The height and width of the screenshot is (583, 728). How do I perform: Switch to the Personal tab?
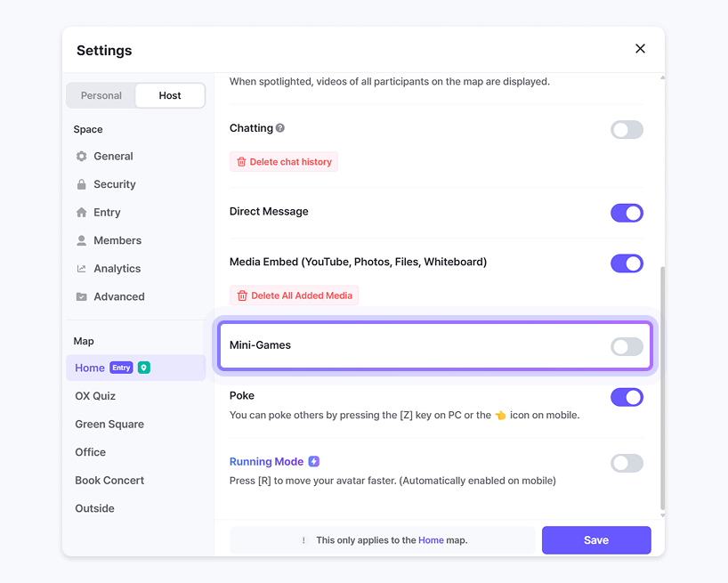(101, 95)
